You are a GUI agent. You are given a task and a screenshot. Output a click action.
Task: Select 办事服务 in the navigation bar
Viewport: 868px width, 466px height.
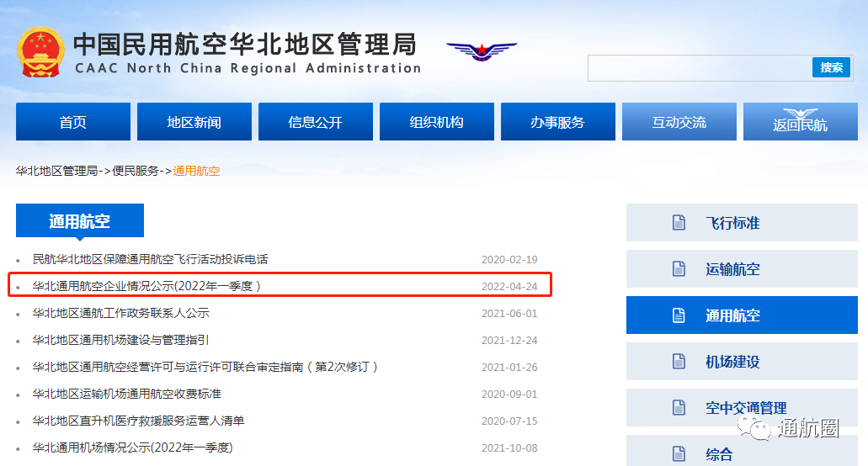coord(557,122)
